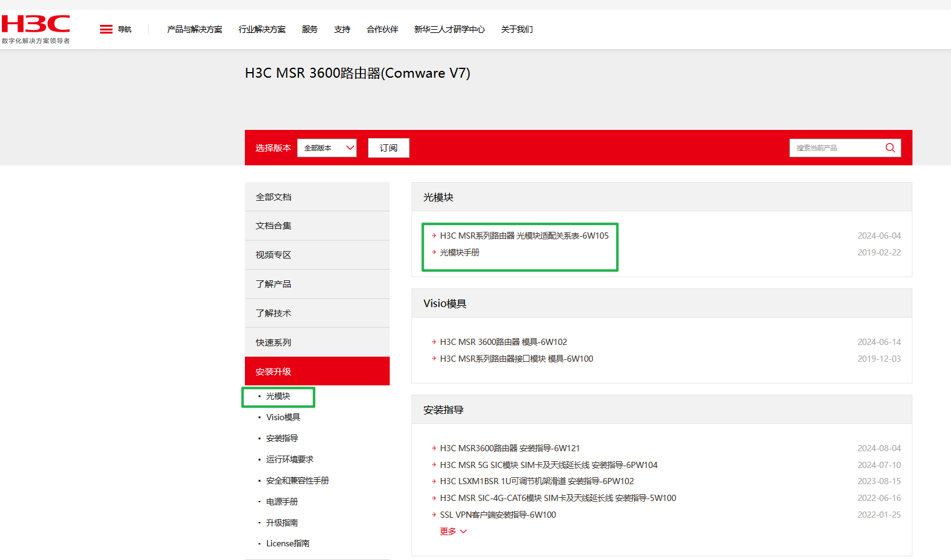Go to 安装指导 sidebar sub-item
Screen dimensions: 951x560
pyautogui.click(x=282, y=438)
